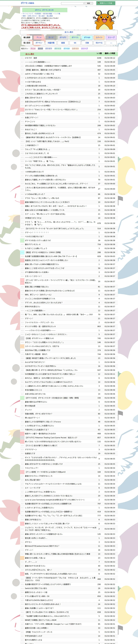Image resolution: width=138 pixels, height=644 pixels.
Task: Open thread ウルップ「やっと解放される…」
Action: click(37, 150)
